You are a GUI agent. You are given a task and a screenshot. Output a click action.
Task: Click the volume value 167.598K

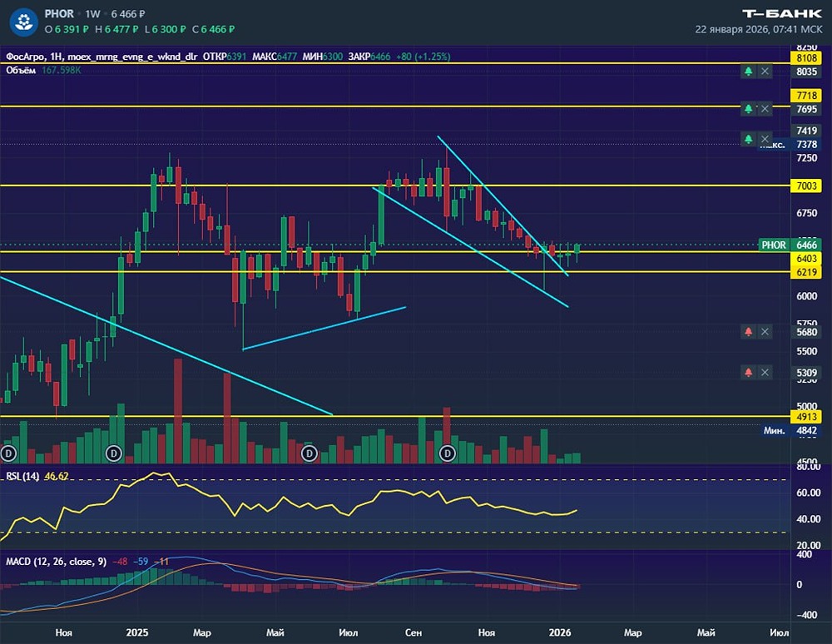[62, 70]
